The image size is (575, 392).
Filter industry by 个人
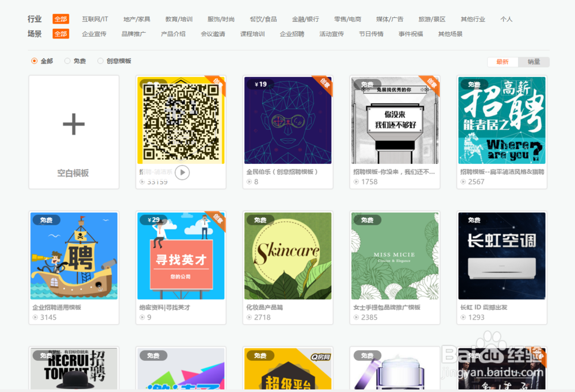(507, 19)
